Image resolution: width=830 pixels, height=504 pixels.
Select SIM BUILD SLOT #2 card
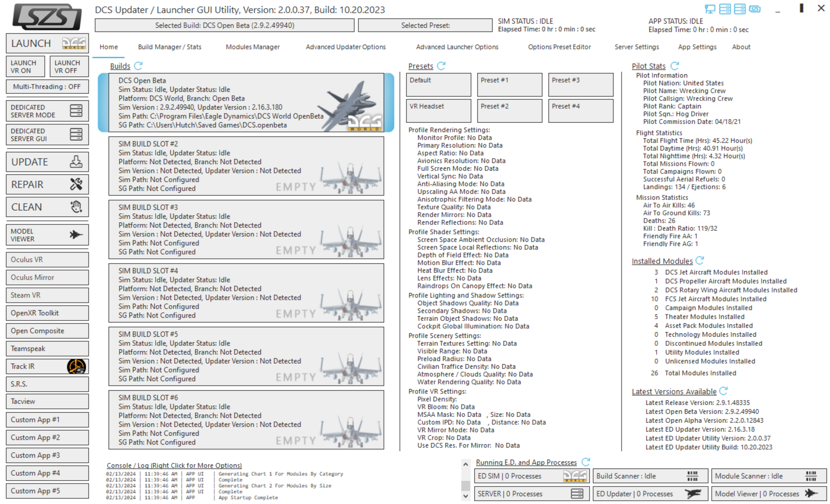point(246,166)
